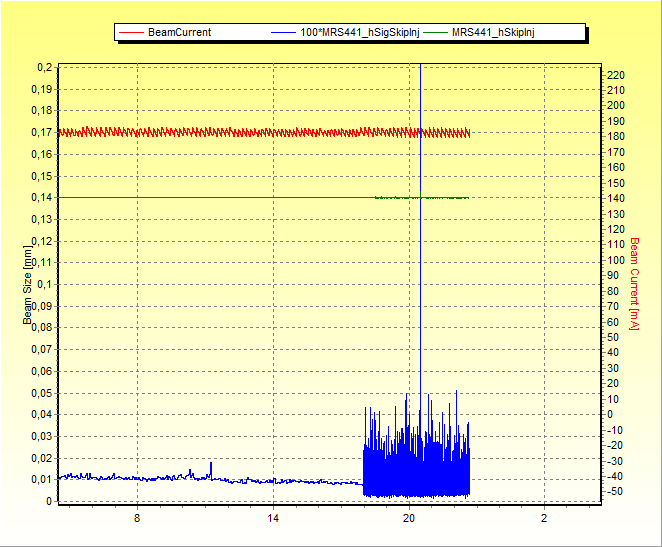Image resolution: width=662 pixels, height=547 pixels.
Task: Click the 220 label on right axis
Action: point(616,75)
